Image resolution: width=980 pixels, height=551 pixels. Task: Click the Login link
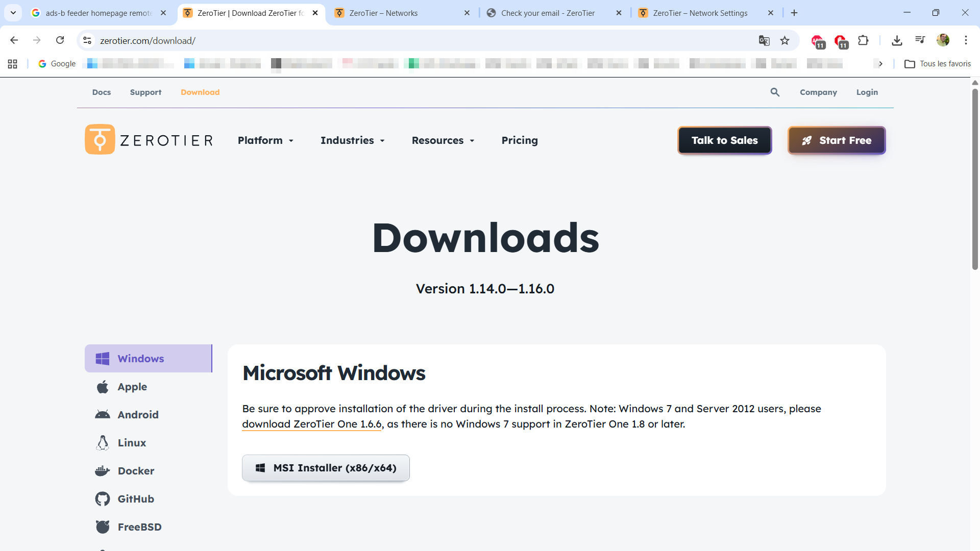point(867,92)
